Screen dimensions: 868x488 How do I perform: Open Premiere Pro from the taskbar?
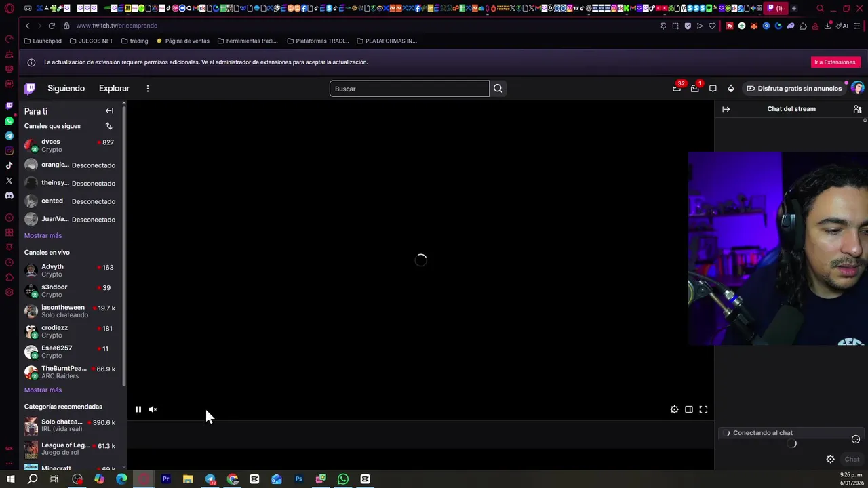(x=165, y=479)
